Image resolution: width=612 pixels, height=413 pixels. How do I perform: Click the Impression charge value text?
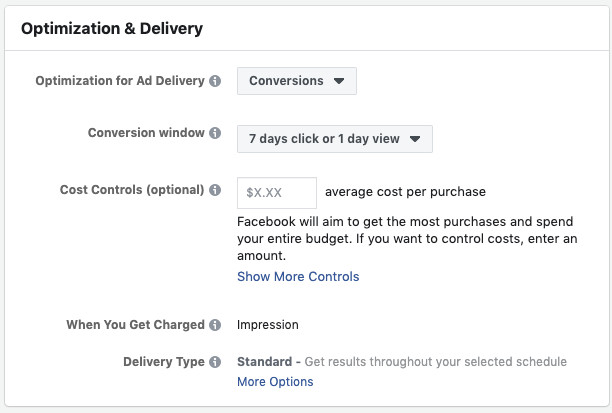pos(268,325)
